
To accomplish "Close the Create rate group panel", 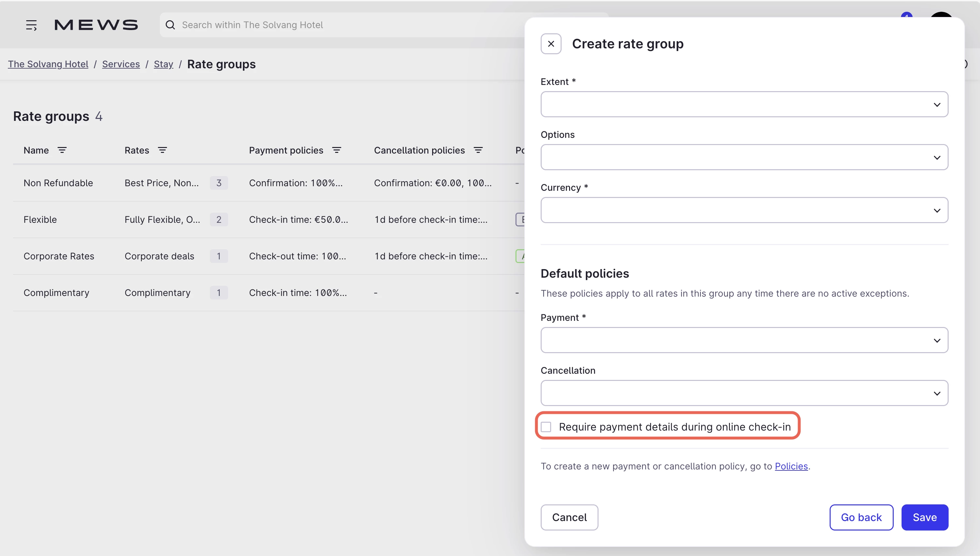I will (x=550, y=44).
